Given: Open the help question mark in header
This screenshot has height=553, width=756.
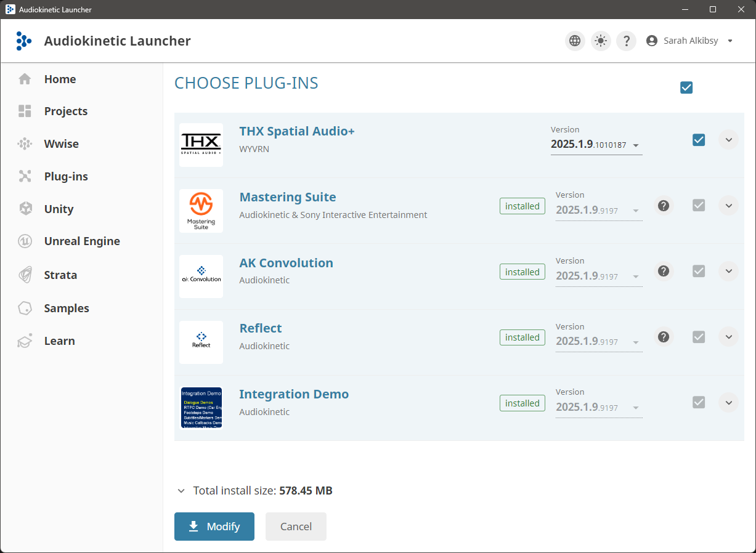Looking at the screenshot, I should coord(627,41).
